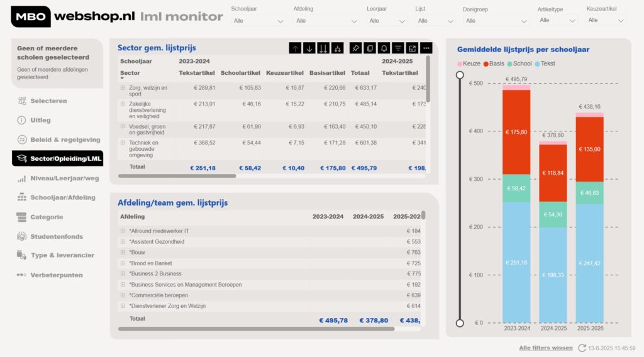Click the Alle filters wissen link

point(545,348)
